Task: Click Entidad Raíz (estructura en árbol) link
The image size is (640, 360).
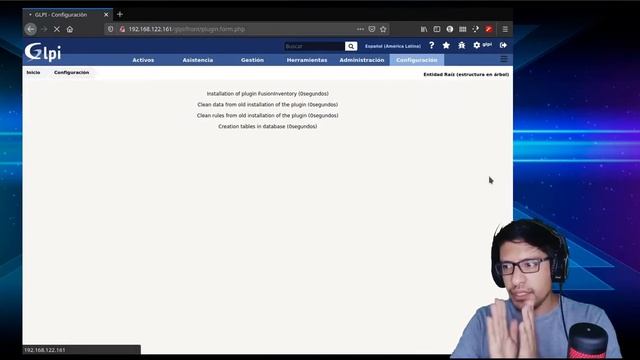Action: pyautogui.click(x=466, y=74)
